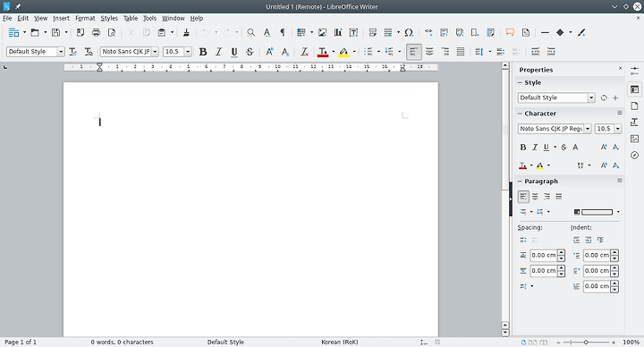The image size is (644, 347).
Task: Open the Tools menu
Action: pos(150,18)
